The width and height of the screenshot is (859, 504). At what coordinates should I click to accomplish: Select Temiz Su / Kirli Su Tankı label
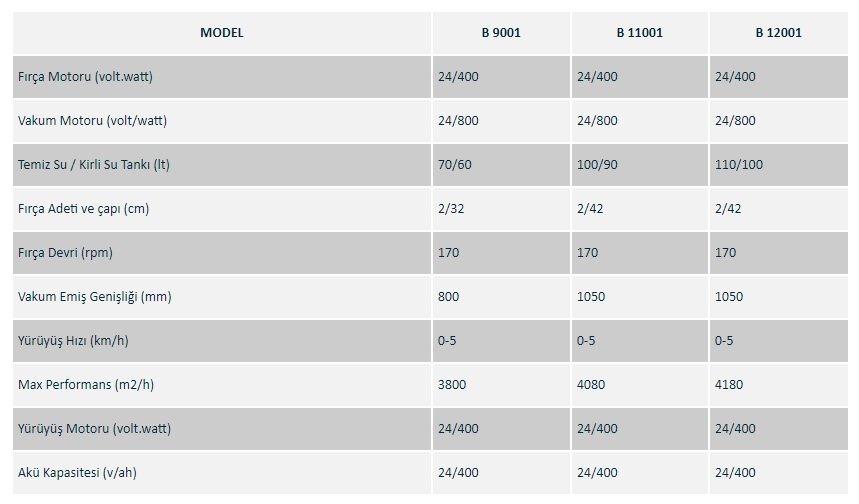[94, 164]
